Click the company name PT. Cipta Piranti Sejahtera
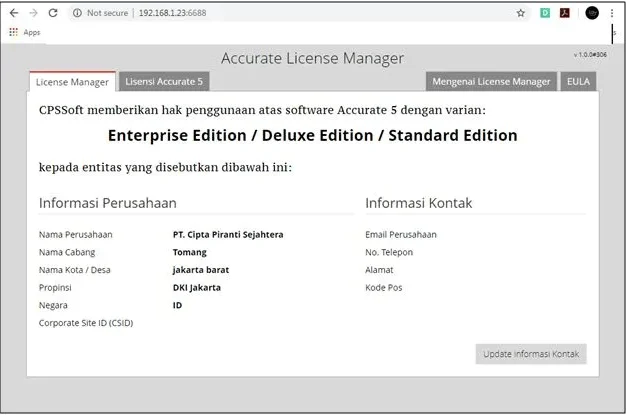The width and height of the screenshot is (626, 415). pos(228,234)
